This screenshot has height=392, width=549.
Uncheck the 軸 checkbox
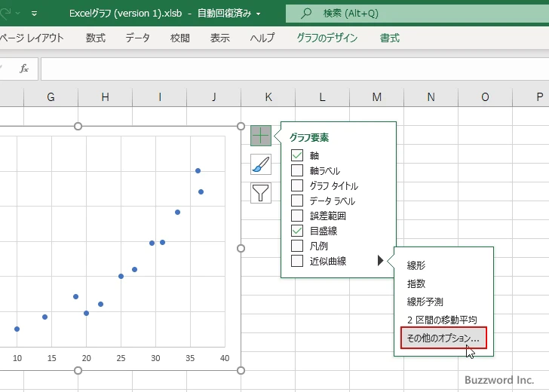point(297,155)
